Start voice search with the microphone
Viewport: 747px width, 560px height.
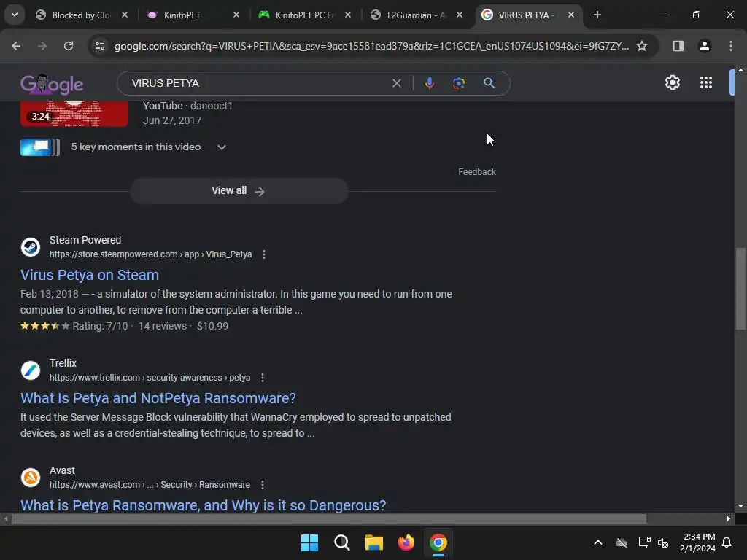tap(429, 83)
